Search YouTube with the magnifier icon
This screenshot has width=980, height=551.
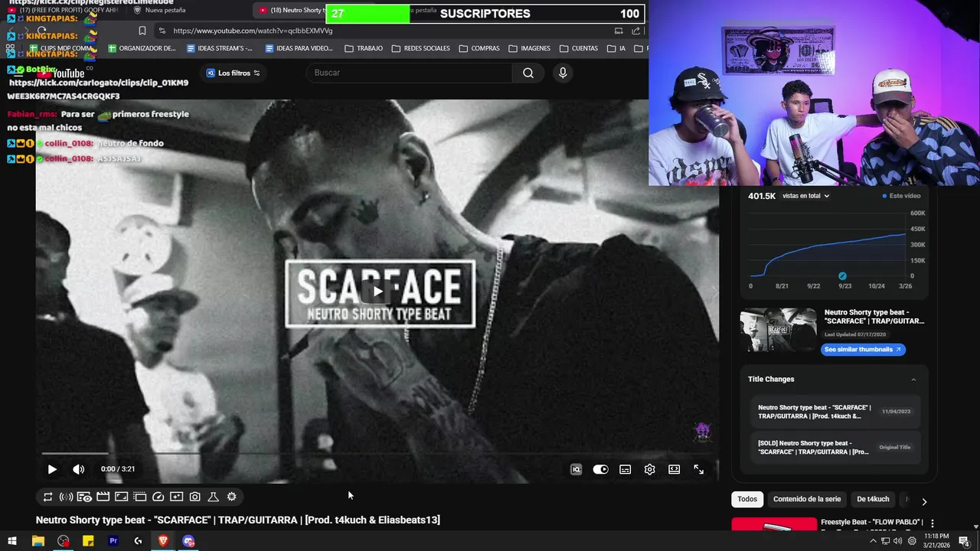(528, 73)
